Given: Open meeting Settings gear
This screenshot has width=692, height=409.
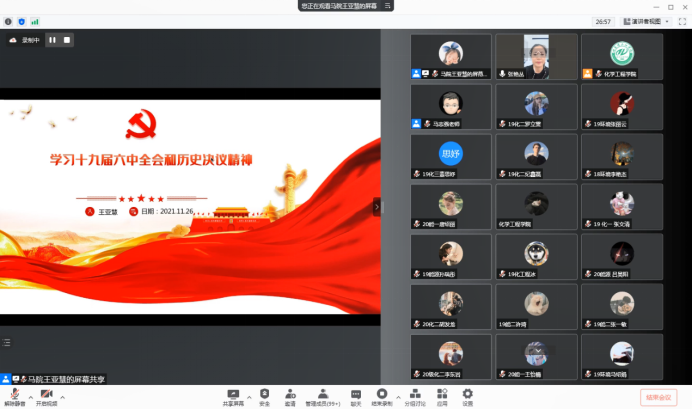Looking at the screenshot, I should tap(467, 395).
